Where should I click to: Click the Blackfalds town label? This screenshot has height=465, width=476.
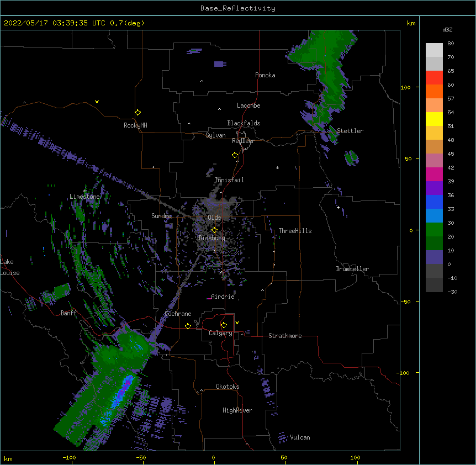click(244, 123)
